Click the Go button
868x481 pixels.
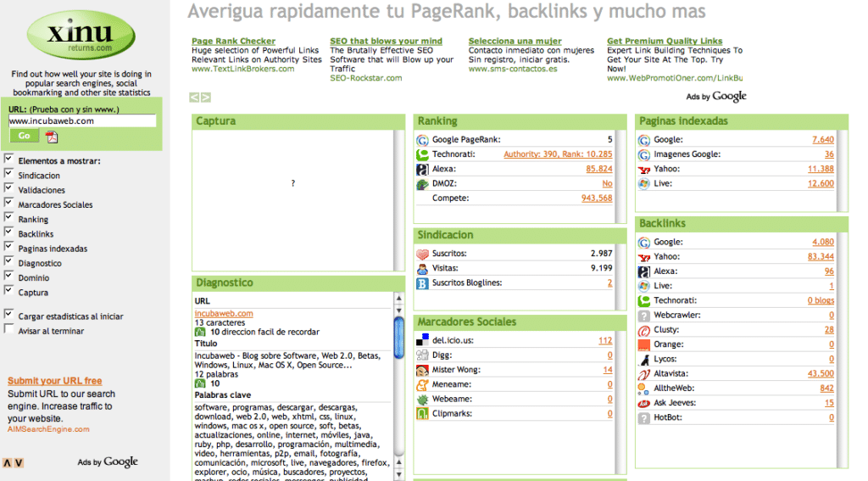(x=25, y=136)
